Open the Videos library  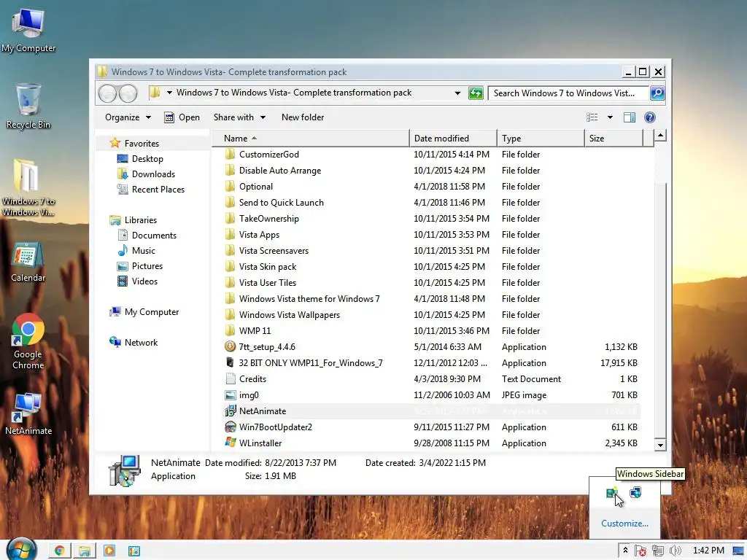pos(144,281)
